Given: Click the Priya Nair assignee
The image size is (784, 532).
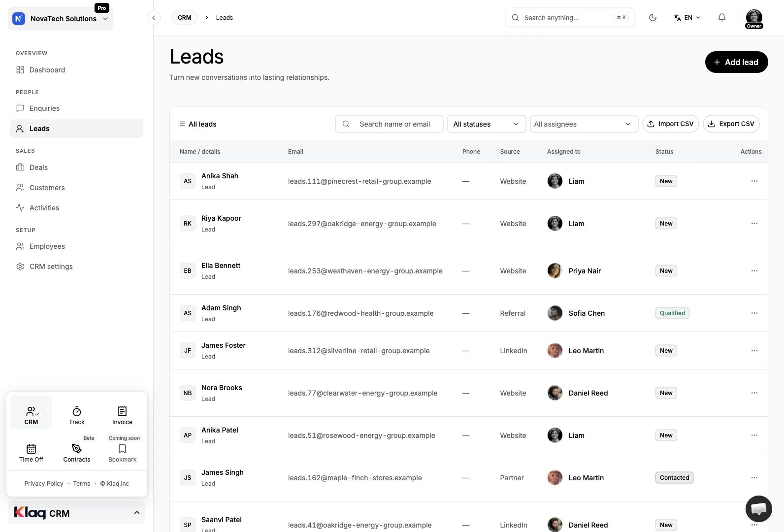Looking at the screenshot, I should [574, 271].
